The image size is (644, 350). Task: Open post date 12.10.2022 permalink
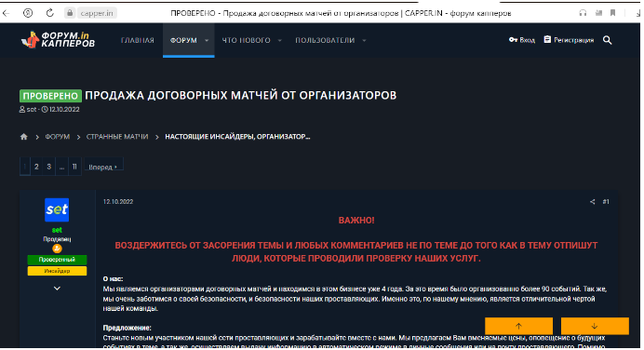point(118,202)
